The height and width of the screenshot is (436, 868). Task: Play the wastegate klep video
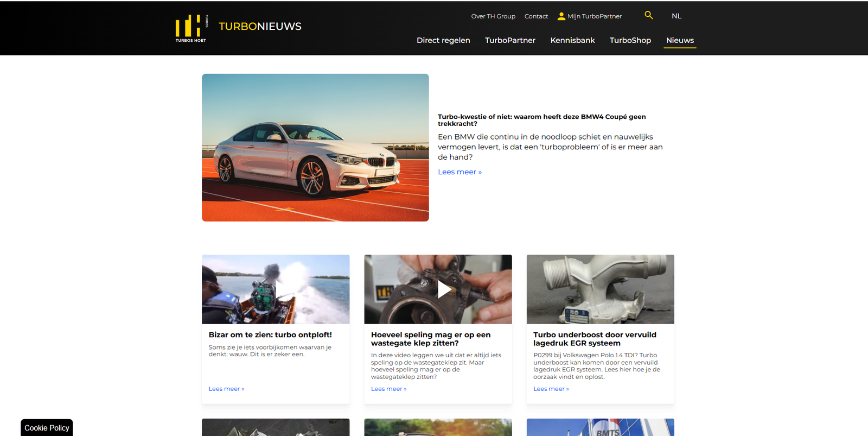(444, 289)
